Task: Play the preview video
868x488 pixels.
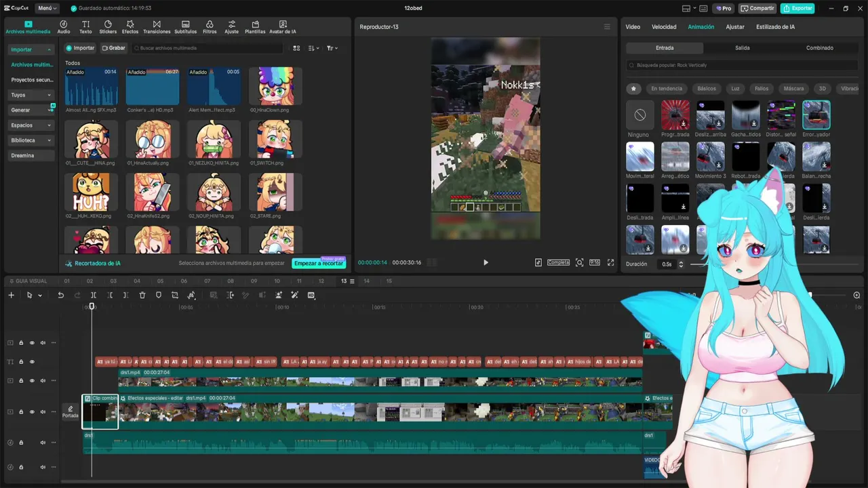Action: tap(486, 262)
